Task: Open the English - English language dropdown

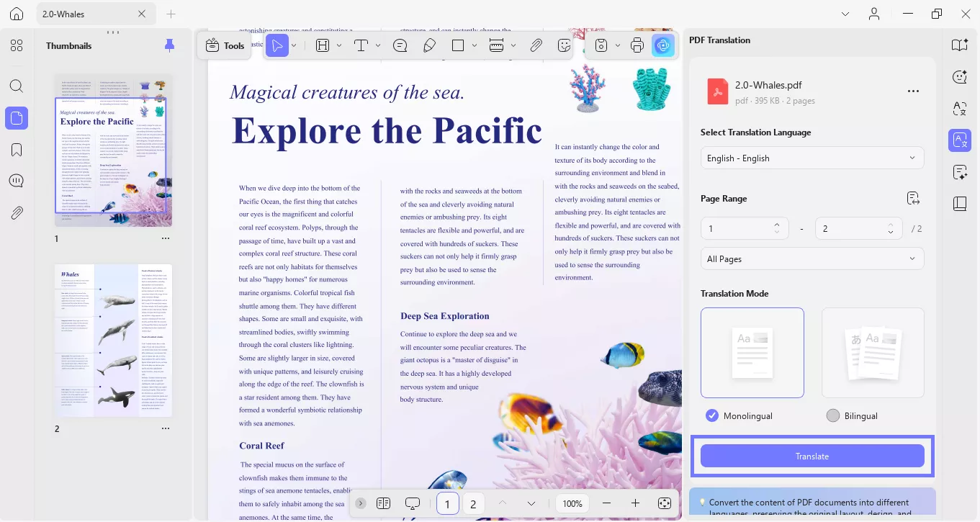Action: [812, 158]
